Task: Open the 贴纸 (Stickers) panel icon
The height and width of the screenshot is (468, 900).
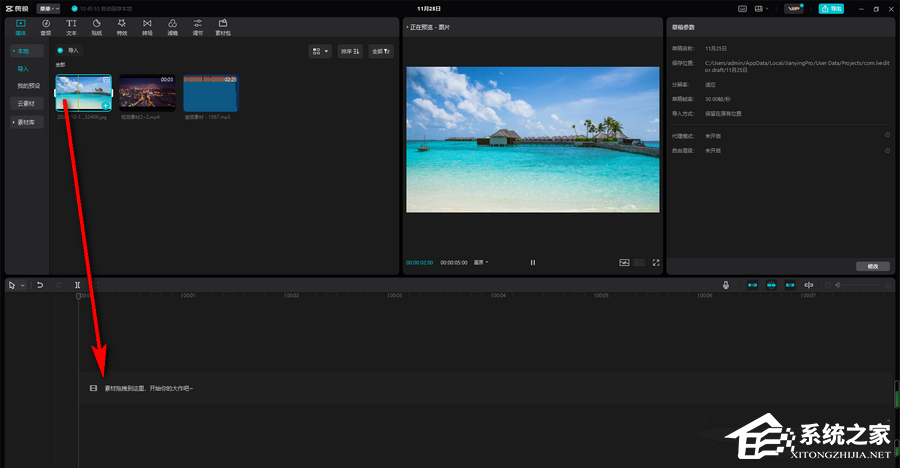Action: click(x=97, y=26)
